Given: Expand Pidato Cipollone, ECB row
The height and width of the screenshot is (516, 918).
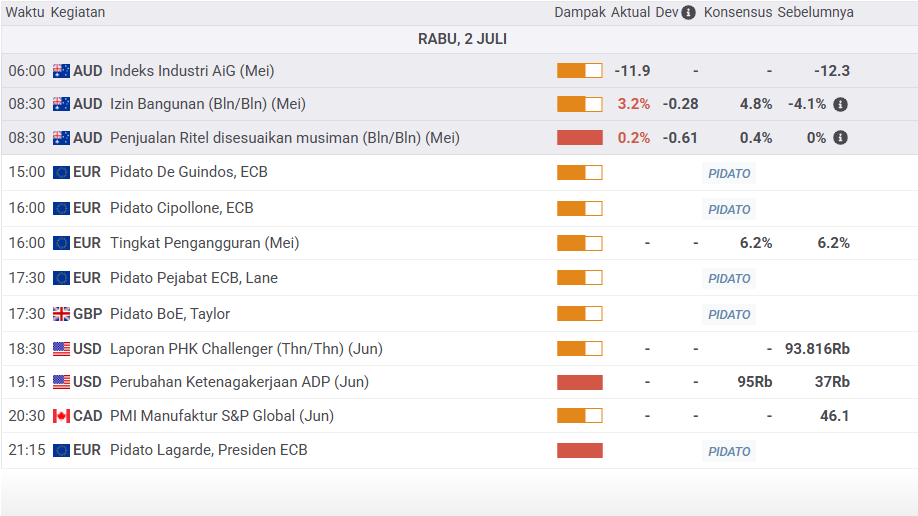Looking at the screenshot, I should click(x=181, y=208).
